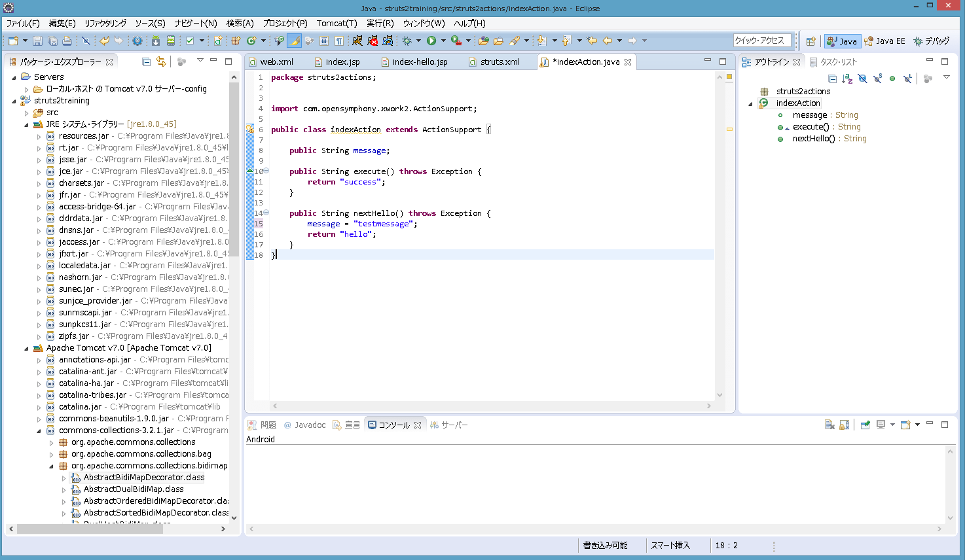
Task: Select nextHello() in the Outline view
Action: [x=813, y=139]
